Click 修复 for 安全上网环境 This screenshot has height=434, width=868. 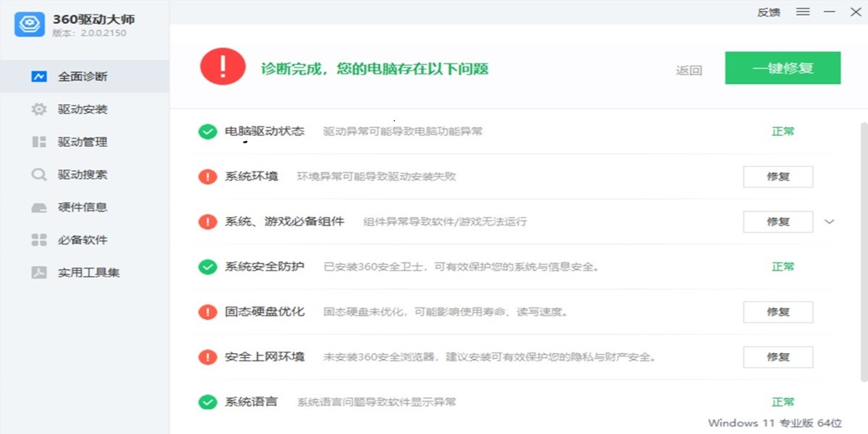(x=778, y=357)
